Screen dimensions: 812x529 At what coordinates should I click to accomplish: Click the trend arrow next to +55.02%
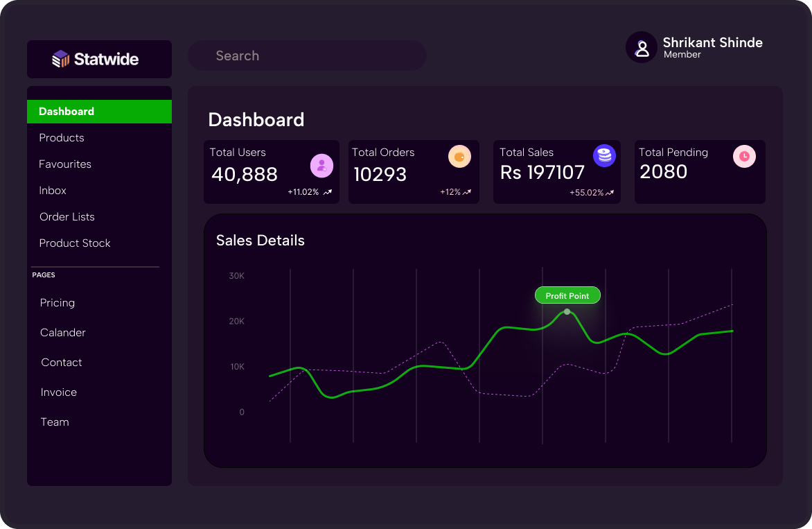[x=608, y=194]
